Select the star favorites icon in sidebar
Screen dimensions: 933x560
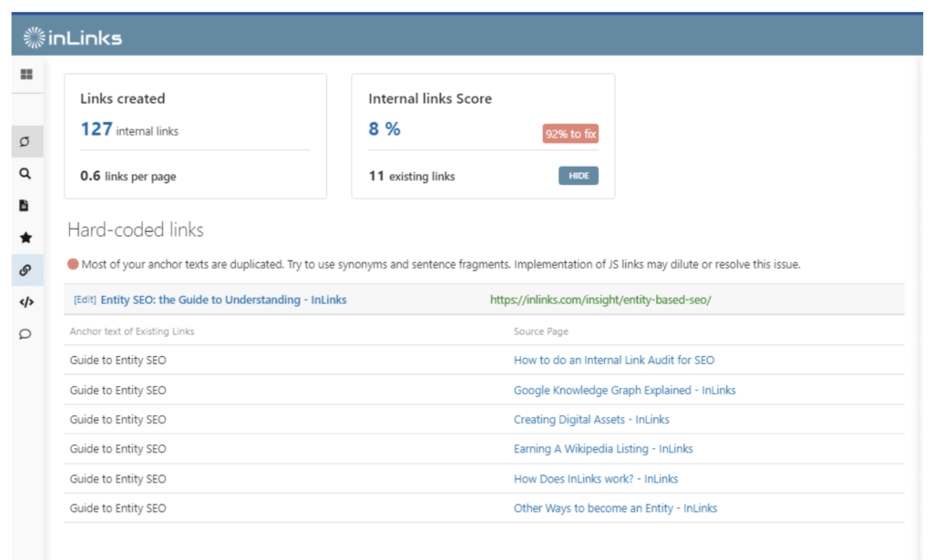pyautogui.click(x=26, y=238)
